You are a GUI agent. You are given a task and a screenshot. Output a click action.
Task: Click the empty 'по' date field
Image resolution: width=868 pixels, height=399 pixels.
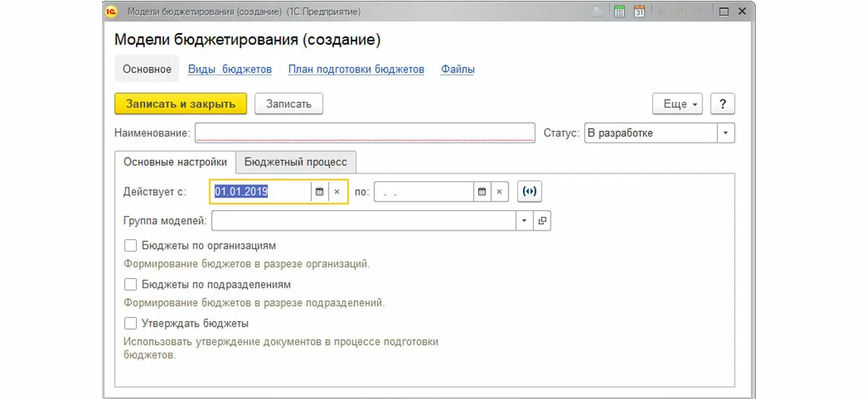pos(424,192)
